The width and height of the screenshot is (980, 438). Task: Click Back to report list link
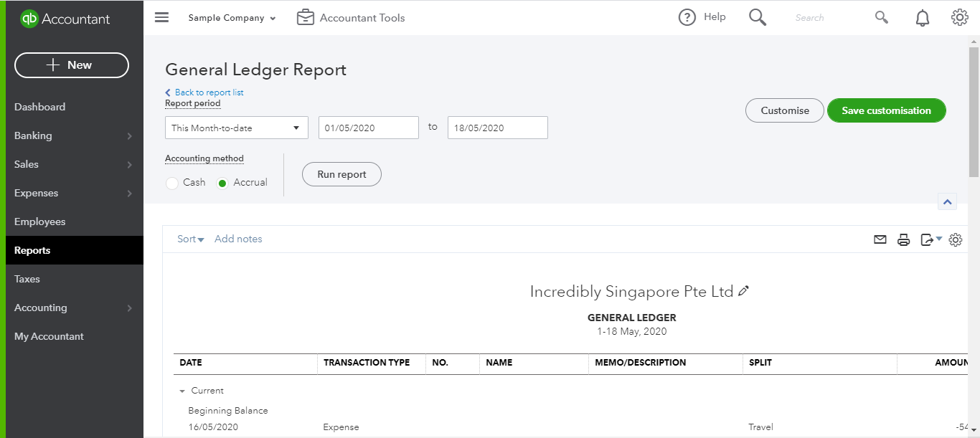[x=204, y=92]
